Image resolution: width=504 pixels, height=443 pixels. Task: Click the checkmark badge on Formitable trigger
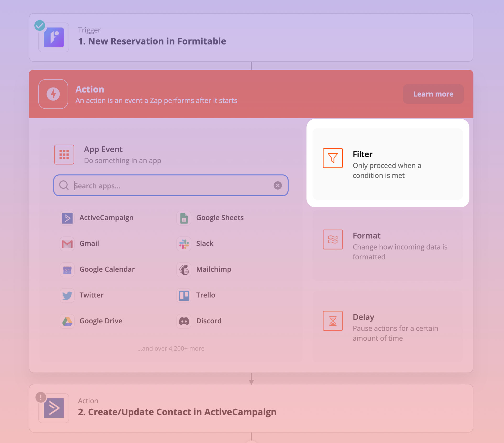(x=40, y=25)
